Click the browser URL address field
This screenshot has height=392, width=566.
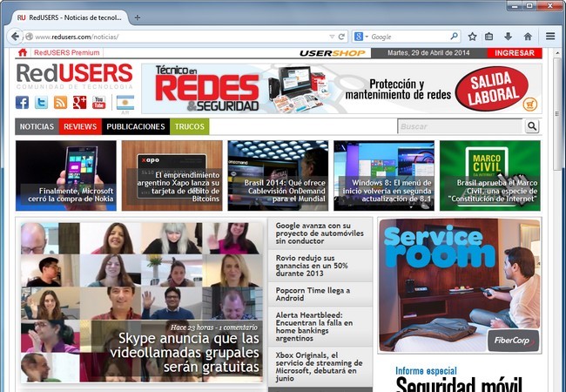(x=180, y=37)
